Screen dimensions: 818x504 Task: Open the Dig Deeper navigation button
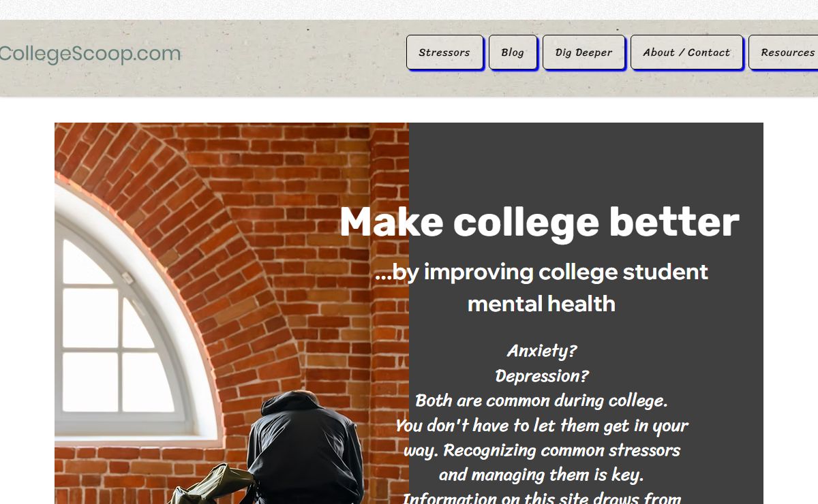(x=584, y=52)
